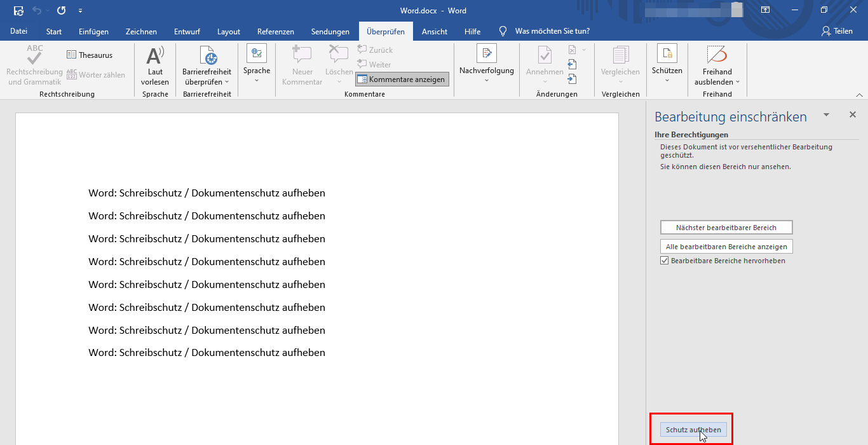Expand the Vergleichen dropdown arrow
The image size is (868, 445).
pyautogui.click(x=620, y=82)
